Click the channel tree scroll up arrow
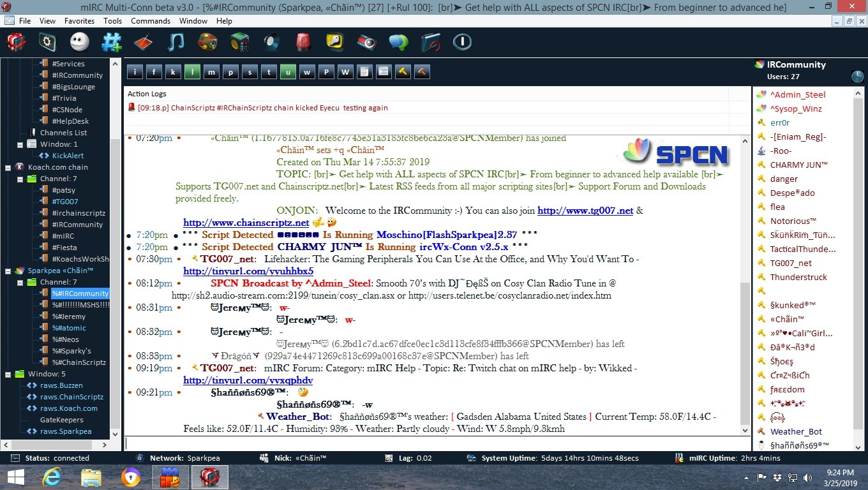The width and height of the screenshot is (868, 490). click(116, 64)
